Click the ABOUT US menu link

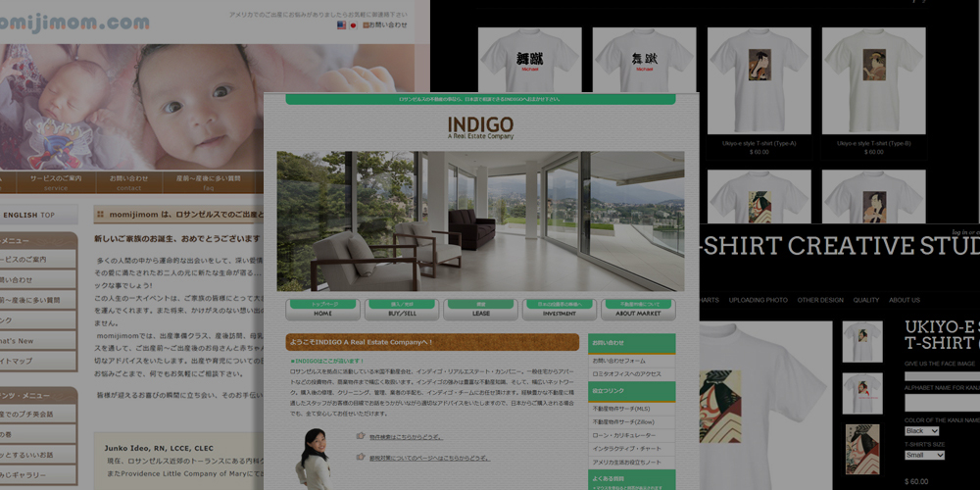point(905,300)
